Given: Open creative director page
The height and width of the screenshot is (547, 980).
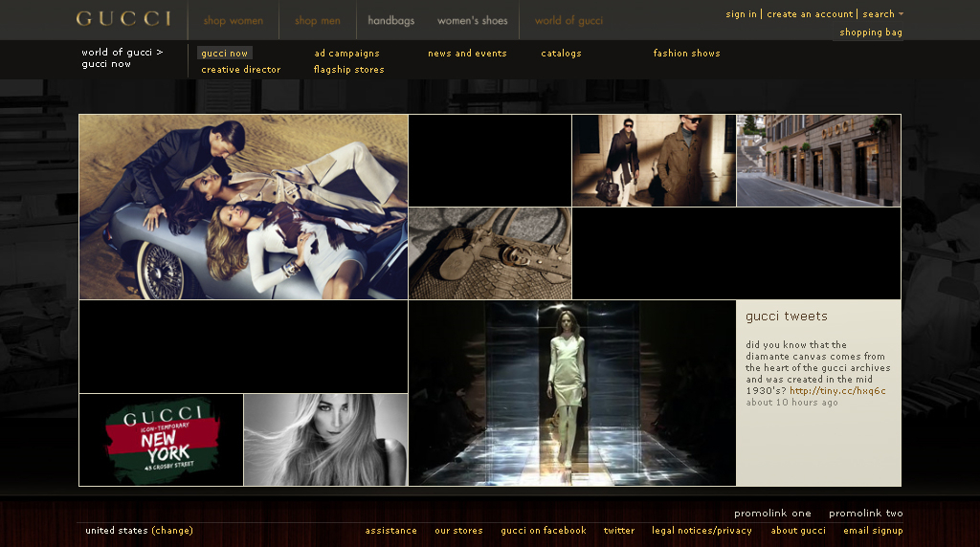Looking at the screenshot, I should [x=240, y=69].
